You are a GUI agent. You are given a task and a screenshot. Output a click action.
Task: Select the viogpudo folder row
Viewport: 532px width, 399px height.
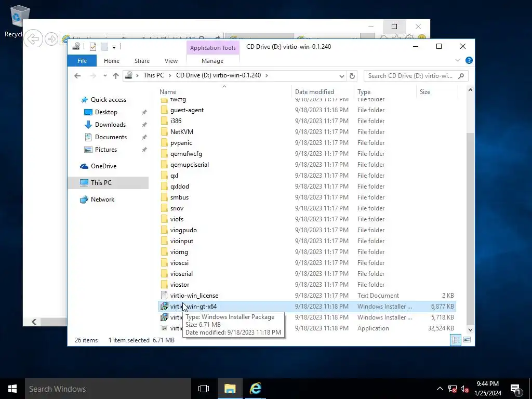[307, 230]
